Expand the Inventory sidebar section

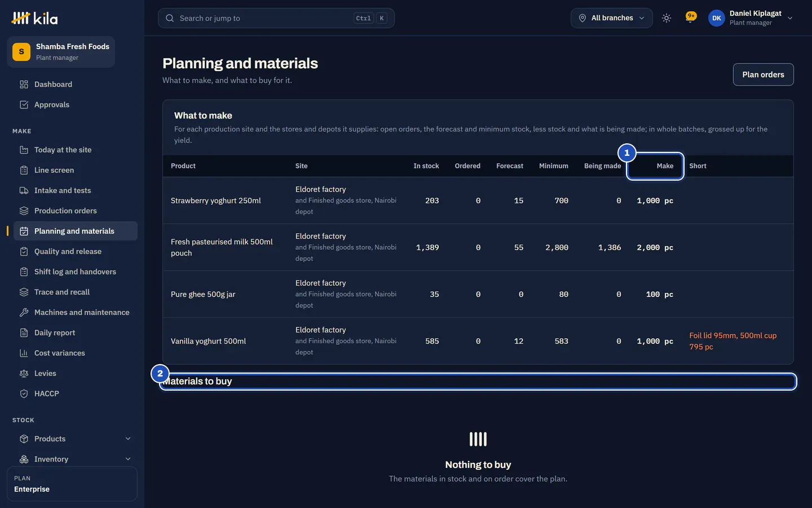pos(76,459)
